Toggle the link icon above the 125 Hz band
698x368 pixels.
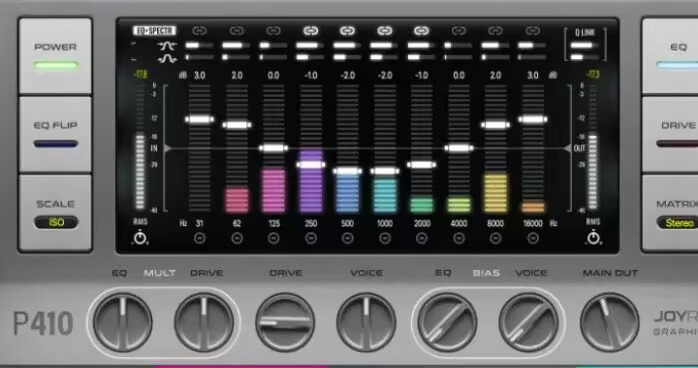(x=273, y=31)
